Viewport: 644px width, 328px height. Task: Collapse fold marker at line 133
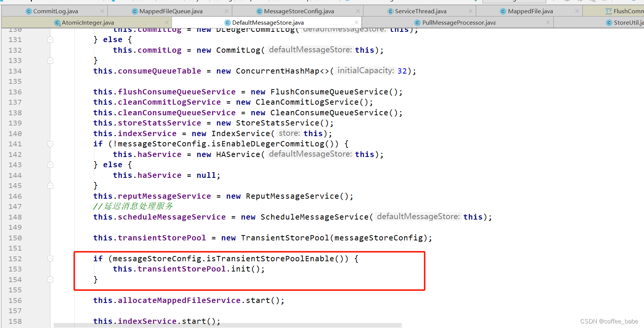(x=50, y=60)
